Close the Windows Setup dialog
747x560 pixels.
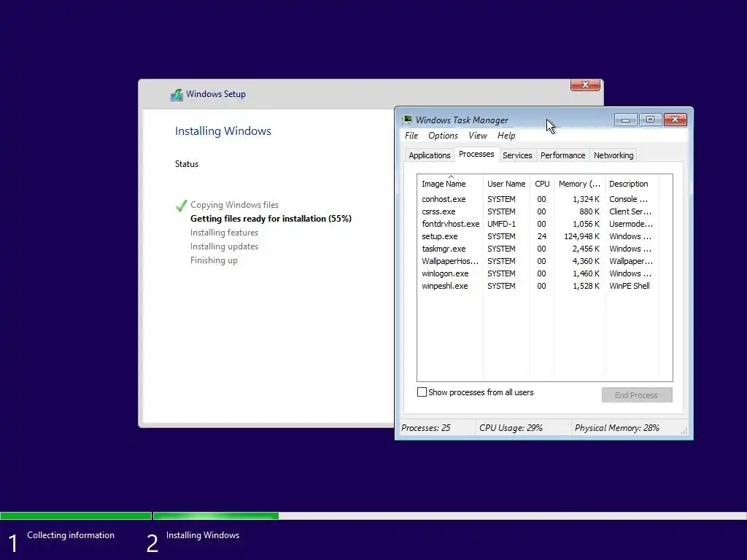585,85
